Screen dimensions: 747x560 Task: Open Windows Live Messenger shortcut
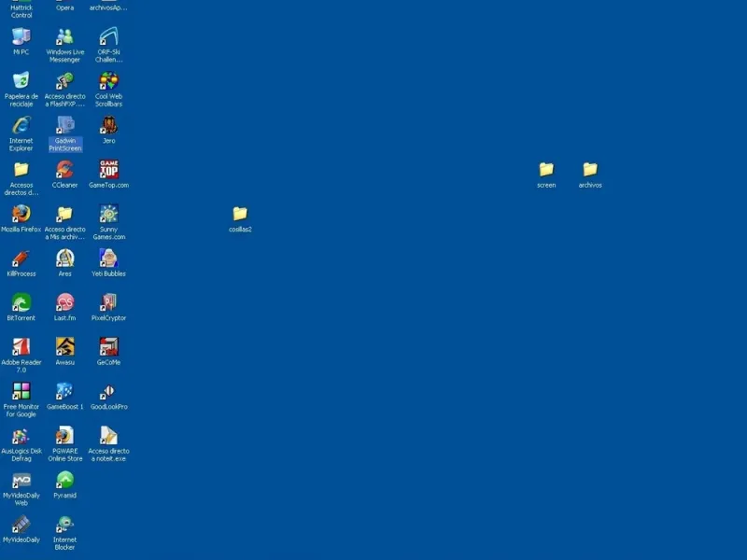point(64,36)
